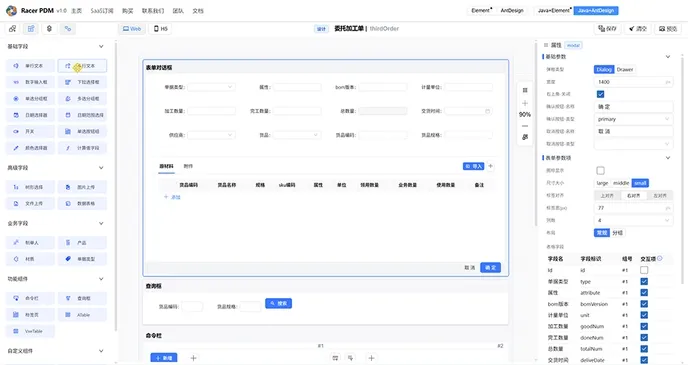Image resolution: width=688 pixels, height=365 pixels.
Task: Select the first link-style icon in top-left toolbar
Action: coord(12,29)
